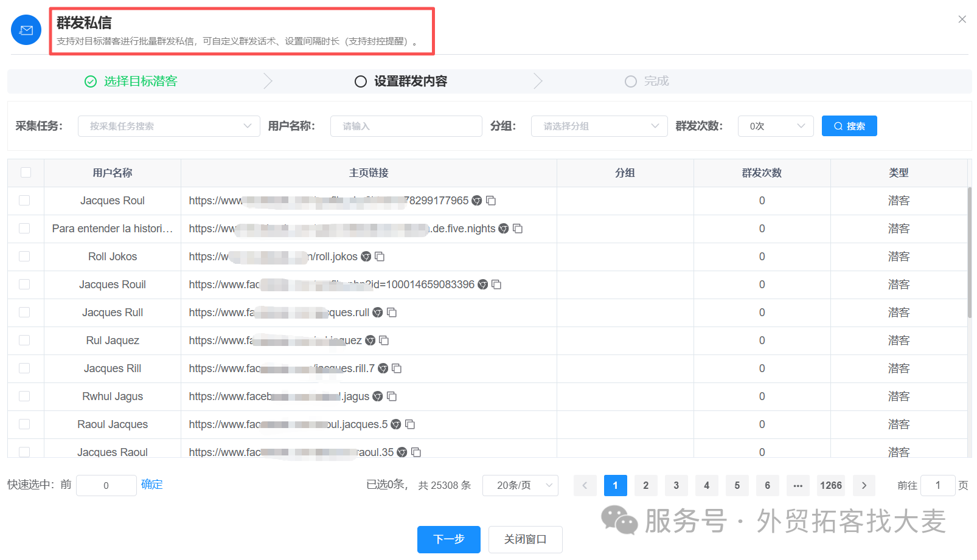This screenshot has height=560, width=977.
Task: Copy Jacques Roul profile link
Action: pos(491,201)
